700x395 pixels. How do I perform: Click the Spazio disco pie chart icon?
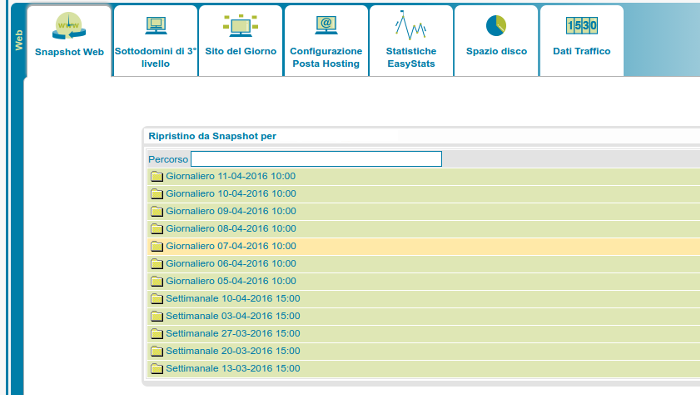coord(496,25)
